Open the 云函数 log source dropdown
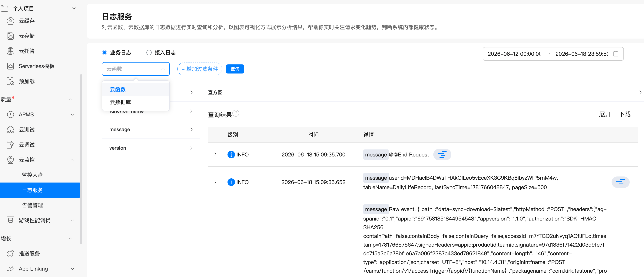The height and width of the screenshot is (277, 644). (x=136, y=69)
